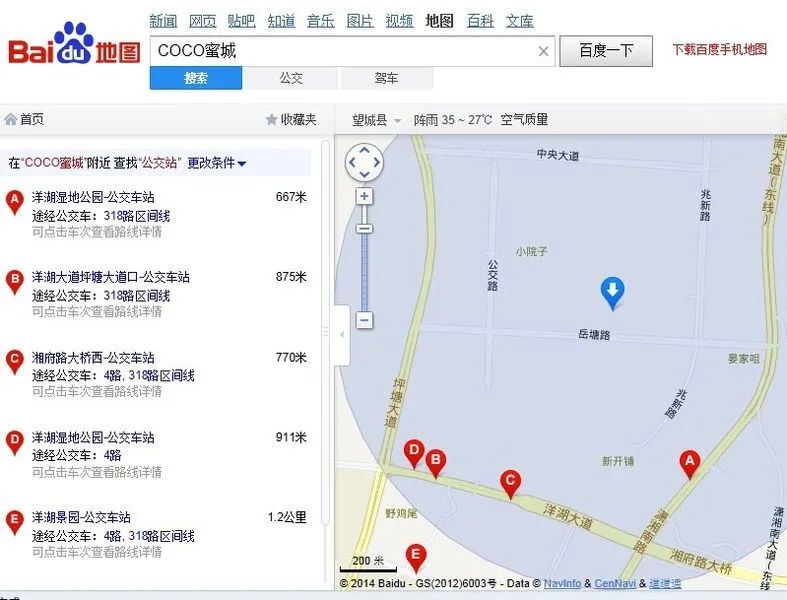Viewport: 787px width, 600px height.
Task: Open the 视频 top navigation link
Action: [400, 21]
